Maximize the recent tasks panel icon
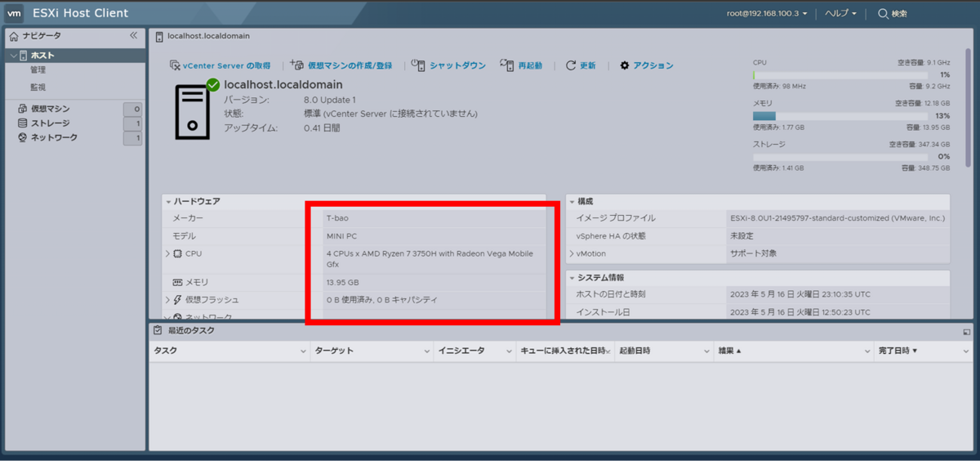980x461 pixels. (x=967, y=331)
